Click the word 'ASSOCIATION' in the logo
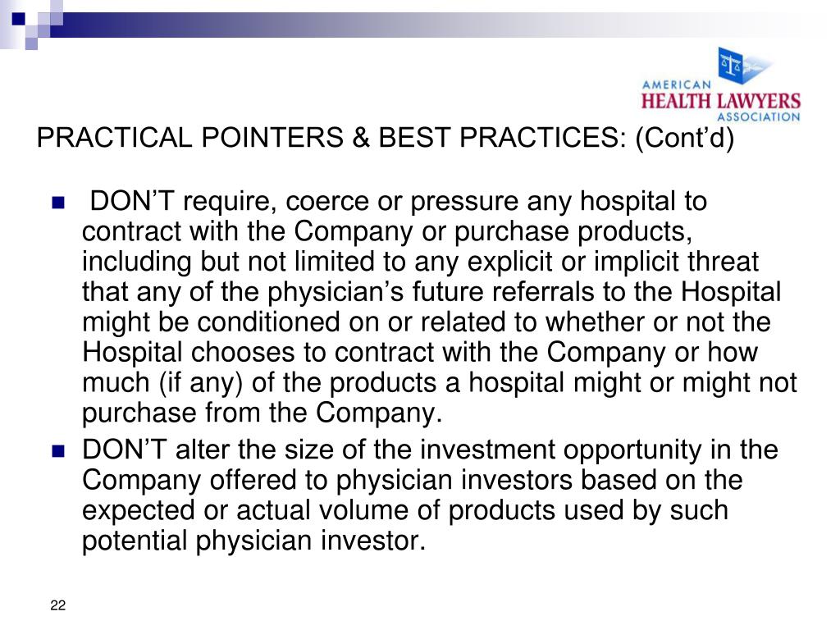The height and width of the screenshot is (630, 840). pos(759,116)
